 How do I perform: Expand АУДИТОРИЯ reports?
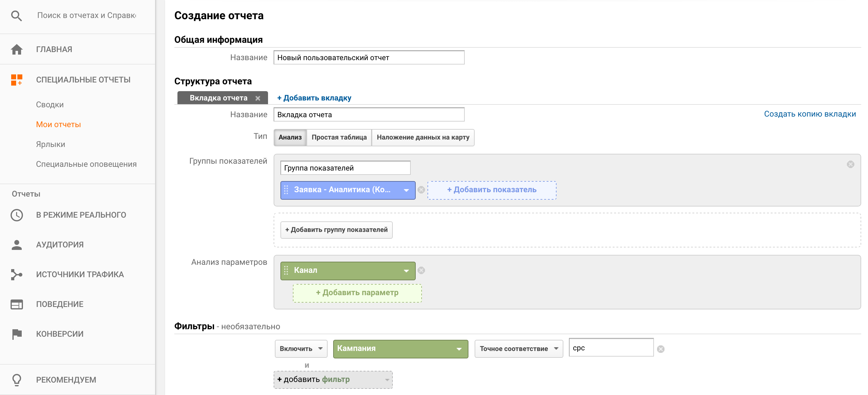60,245
